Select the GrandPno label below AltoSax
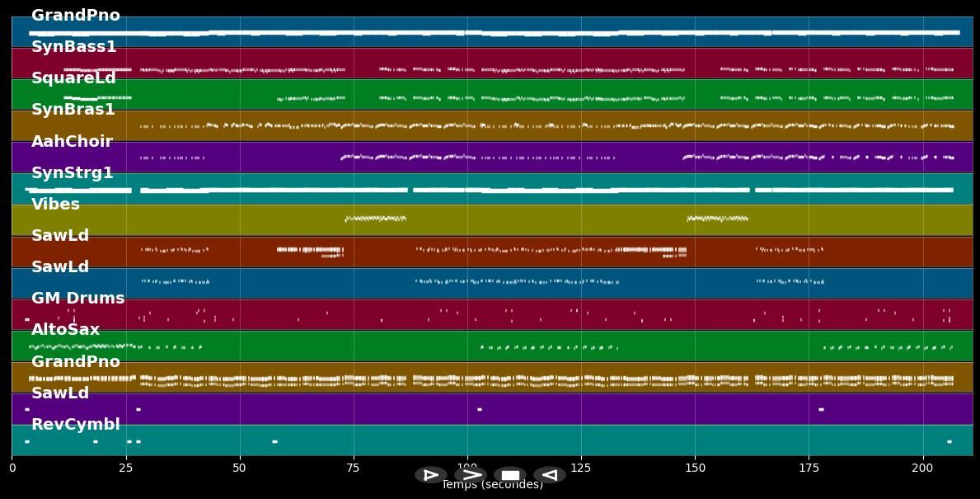 76,361
